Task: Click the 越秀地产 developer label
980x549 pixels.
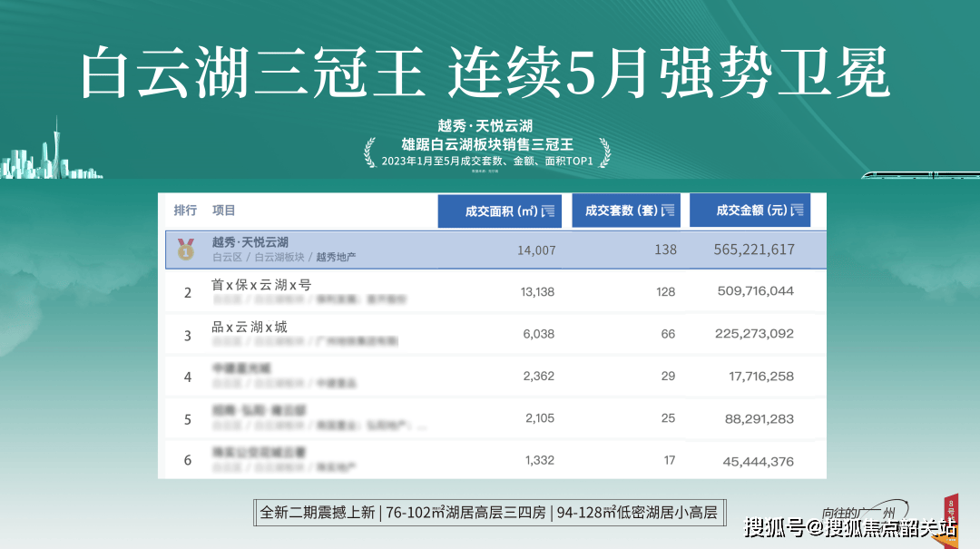Action: (x=335, y=258)
